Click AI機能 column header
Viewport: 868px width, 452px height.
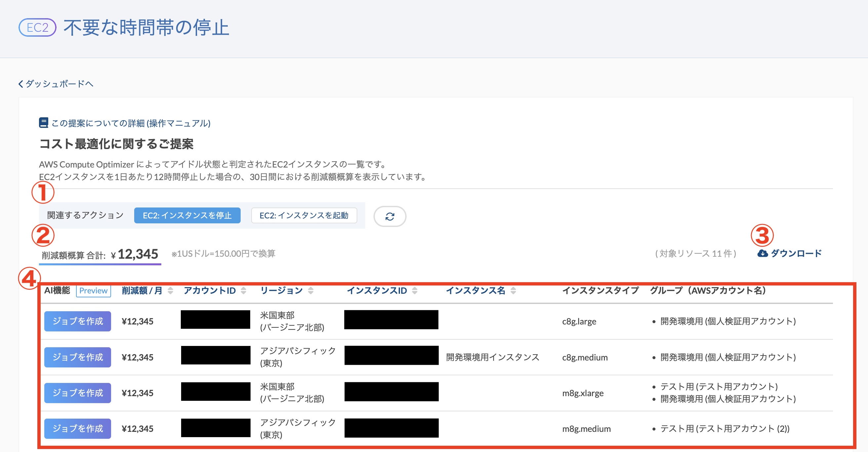point(57,290)
